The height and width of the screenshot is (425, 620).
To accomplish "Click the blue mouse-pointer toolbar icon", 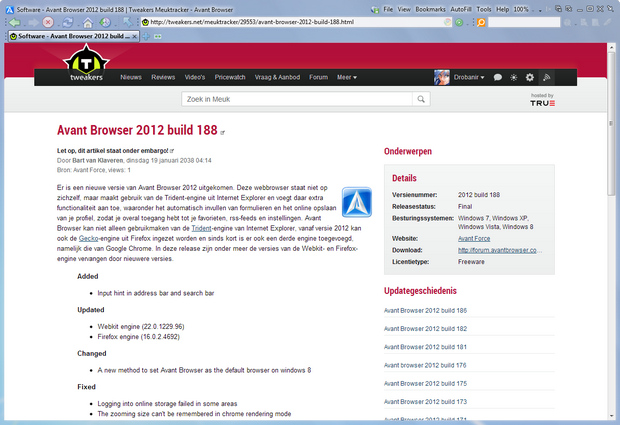I will (x=127, y=22).
